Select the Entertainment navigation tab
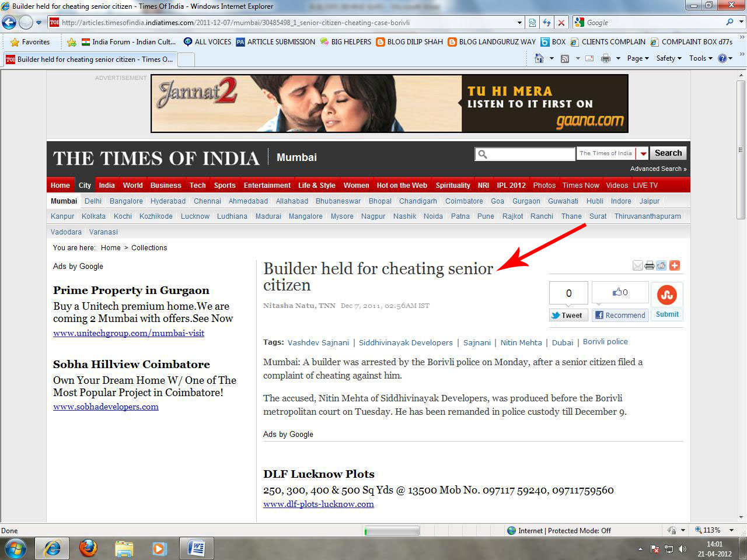 coord(267,185)
